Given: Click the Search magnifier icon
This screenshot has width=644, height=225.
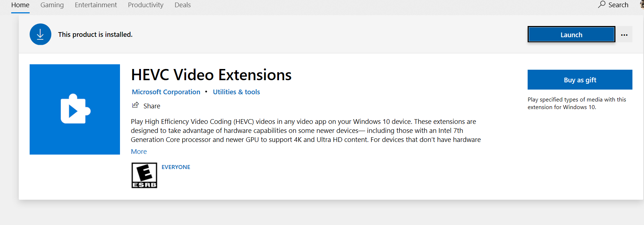Looking at the screenshot, I should (602, 5).
